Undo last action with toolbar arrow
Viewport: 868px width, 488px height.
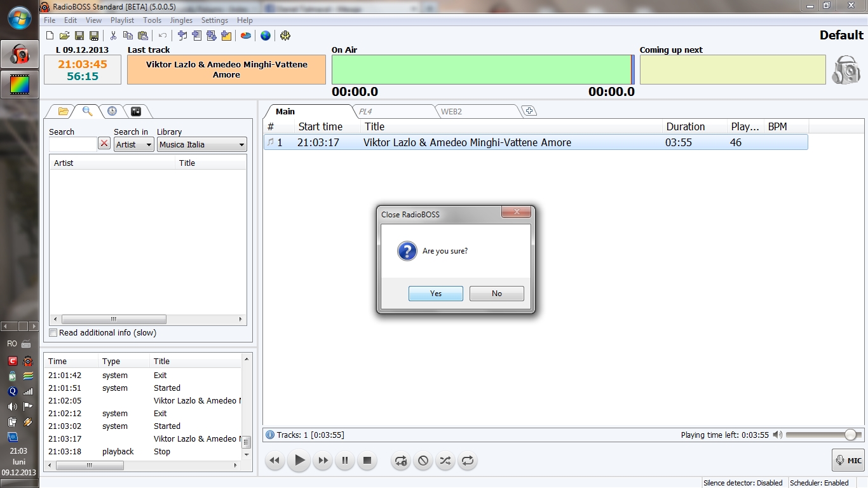163,36
